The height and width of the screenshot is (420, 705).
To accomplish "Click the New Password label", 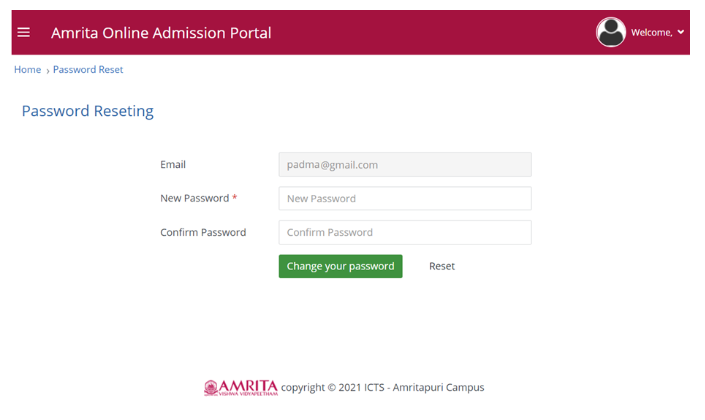I will pos(194,199).
